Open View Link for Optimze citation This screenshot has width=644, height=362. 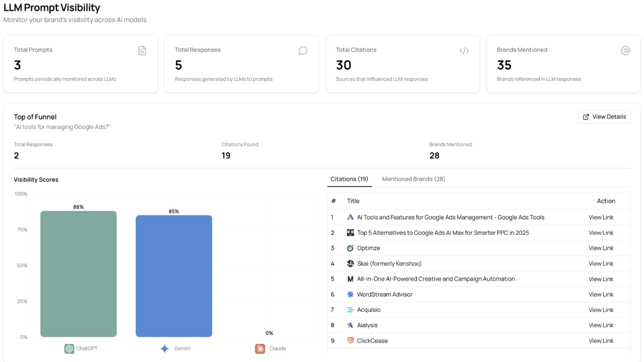[601, 248]
